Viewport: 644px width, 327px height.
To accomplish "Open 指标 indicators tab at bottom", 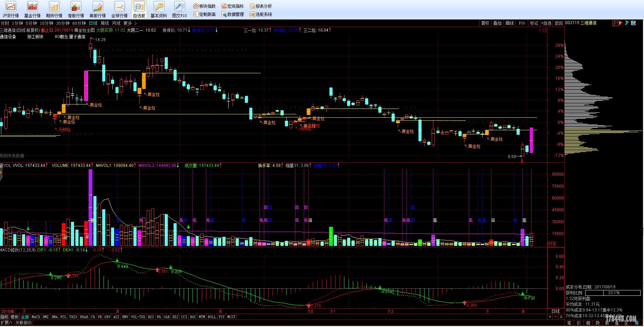I will tap(4, 317).
